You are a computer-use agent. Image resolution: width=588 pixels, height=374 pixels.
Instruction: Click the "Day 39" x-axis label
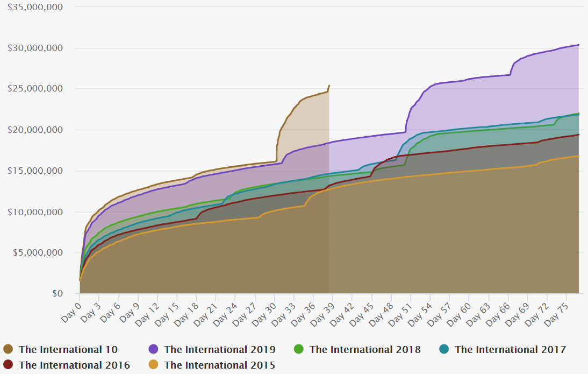323,314
